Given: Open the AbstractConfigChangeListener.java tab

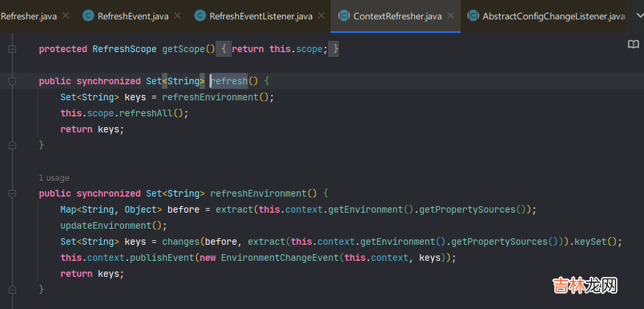Looking at the screenshot, I should point(553,16).
